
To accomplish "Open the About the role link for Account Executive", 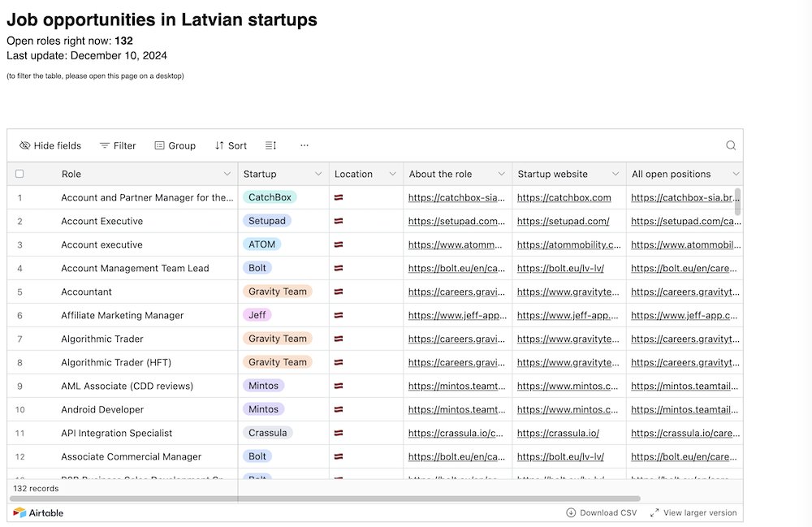I will (456, 221).
